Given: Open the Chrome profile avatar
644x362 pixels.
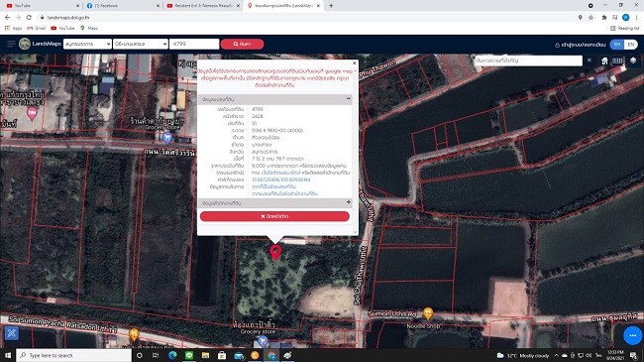Looking at the screenshot, I should [x=625, y=17].
